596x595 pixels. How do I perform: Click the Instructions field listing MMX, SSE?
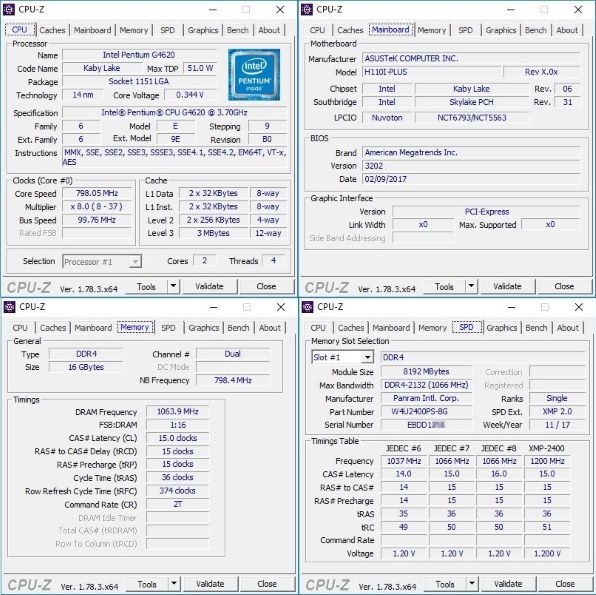[x=175, y=157]
